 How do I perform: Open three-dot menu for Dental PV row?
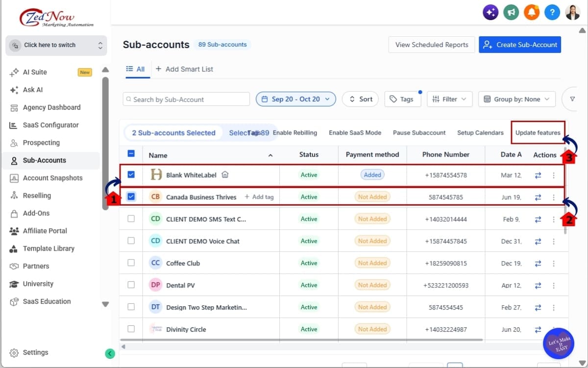554,286
